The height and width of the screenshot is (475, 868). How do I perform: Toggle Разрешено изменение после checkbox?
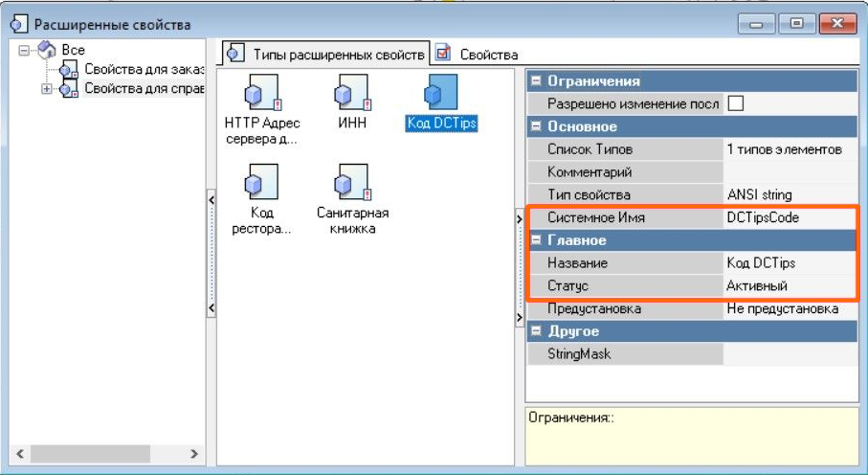736,103
